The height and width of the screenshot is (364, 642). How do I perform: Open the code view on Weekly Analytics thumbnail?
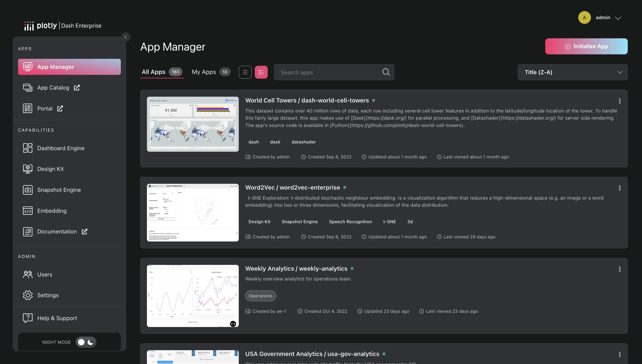pos(233,324)
